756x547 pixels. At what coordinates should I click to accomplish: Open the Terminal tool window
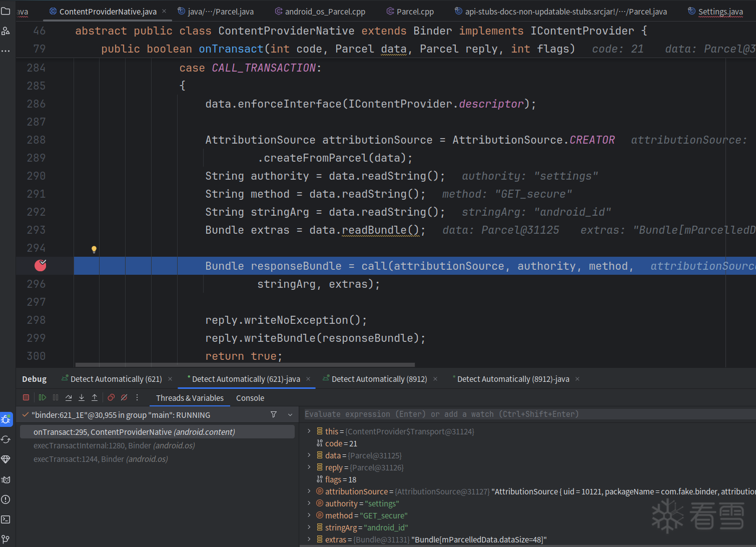pos(6,519)
